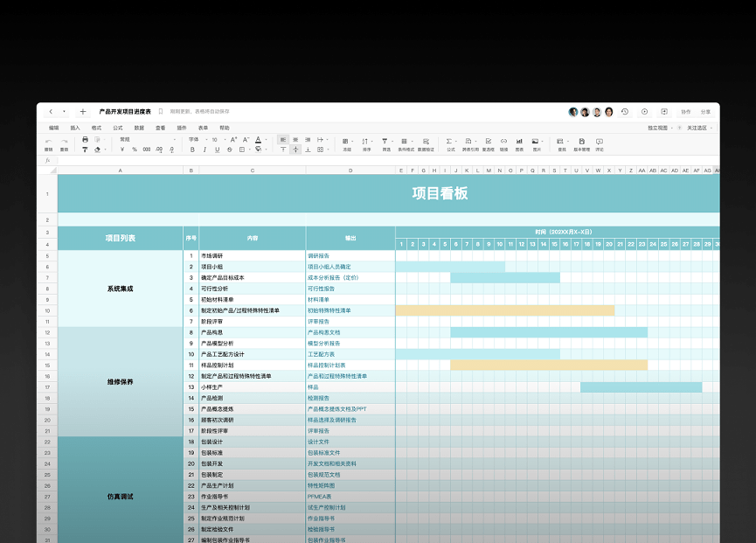The width and height of the screenshot is (756, 543).
Task: Click the 协作 collaborate button
Action: coord(685,111)
